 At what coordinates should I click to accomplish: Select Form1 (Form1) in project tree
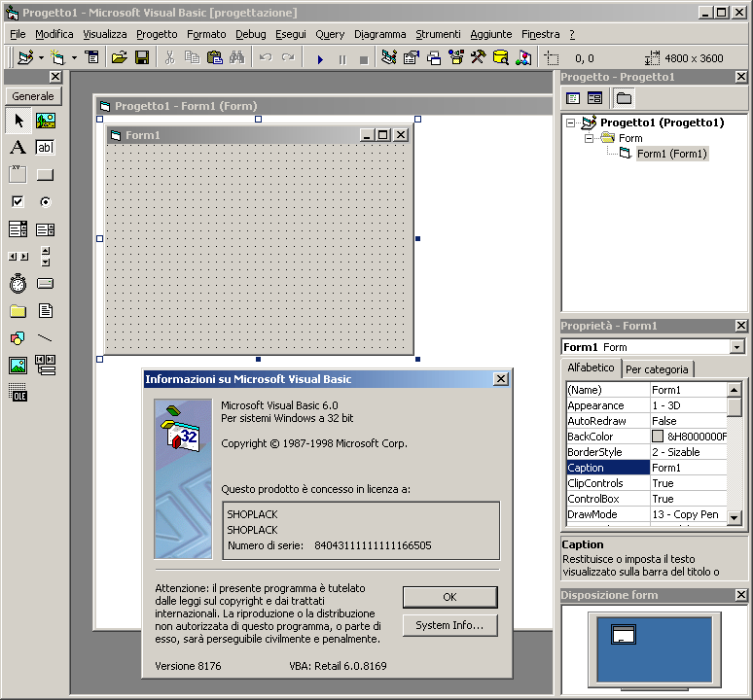(x=672, y=154)
